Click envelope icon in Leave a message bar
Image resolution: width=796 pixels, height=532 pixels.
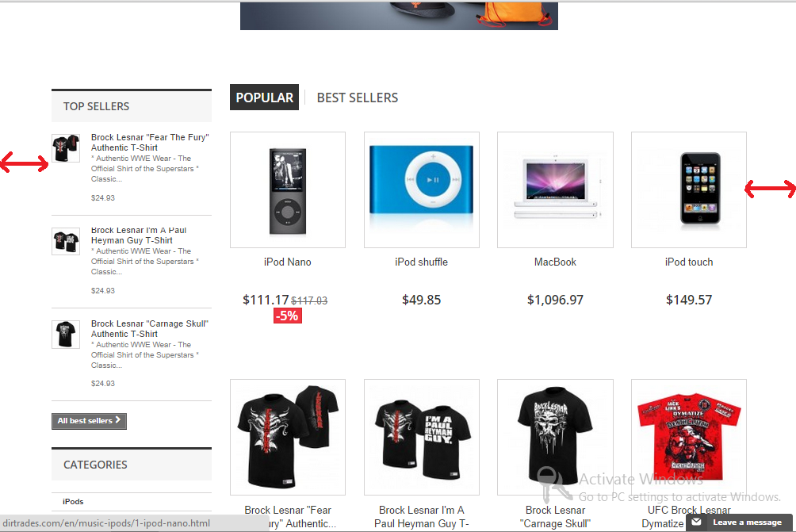[x=696, y=522]
